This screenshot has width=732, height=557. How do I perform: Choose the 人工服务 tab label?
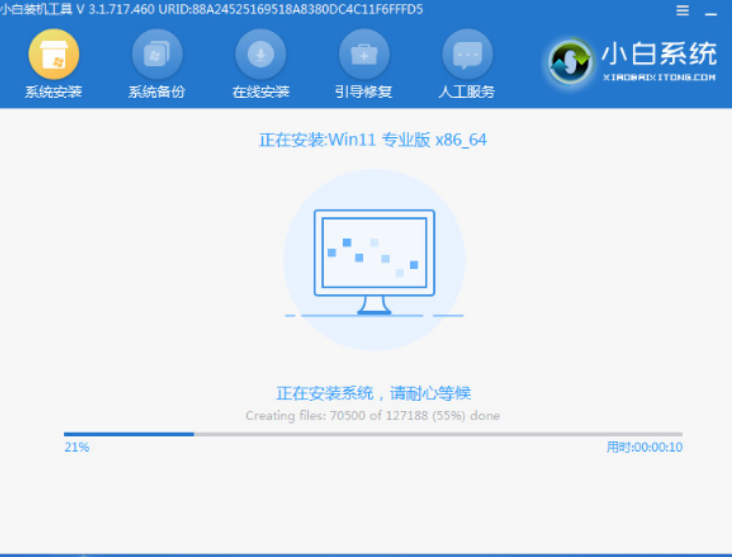[467, 92]
